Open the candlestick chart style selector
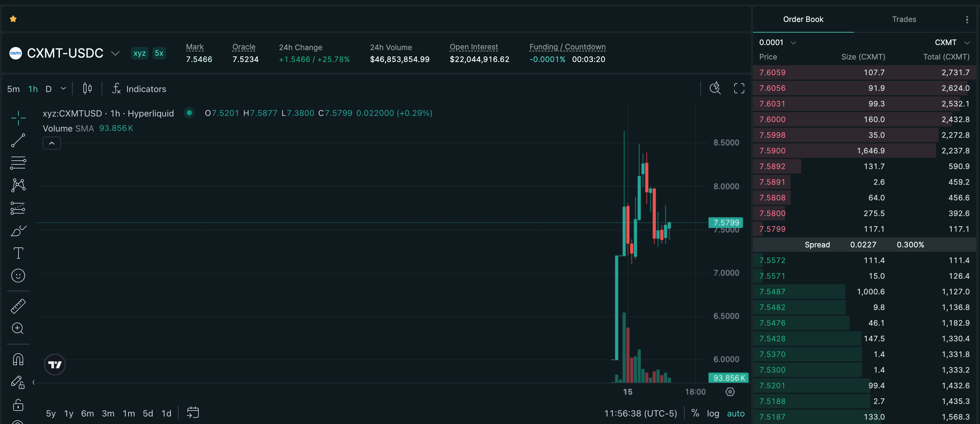This screenshot has height=424, width=980. coord(87,89)
